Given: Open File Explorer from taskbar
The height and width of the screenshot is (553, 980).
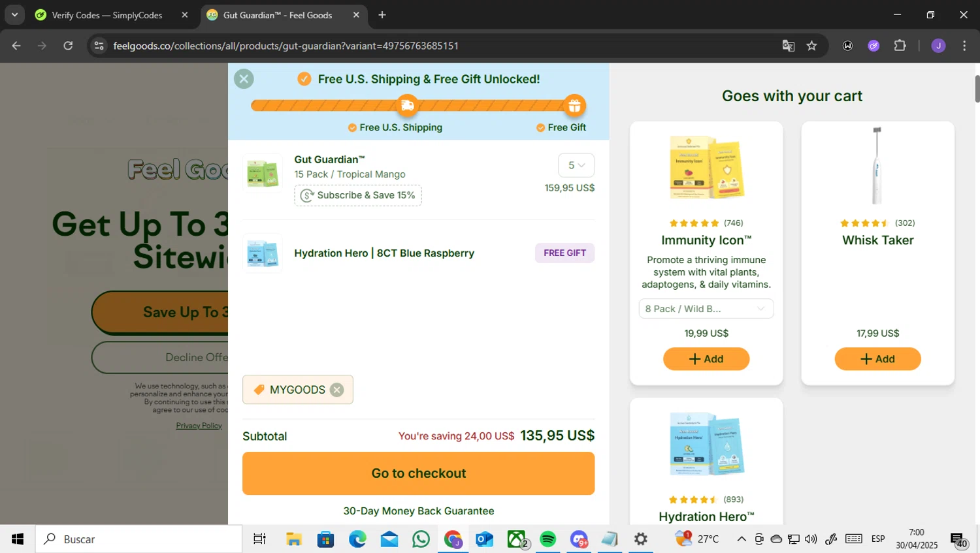Looking at the screenshot, I should 294,539.
